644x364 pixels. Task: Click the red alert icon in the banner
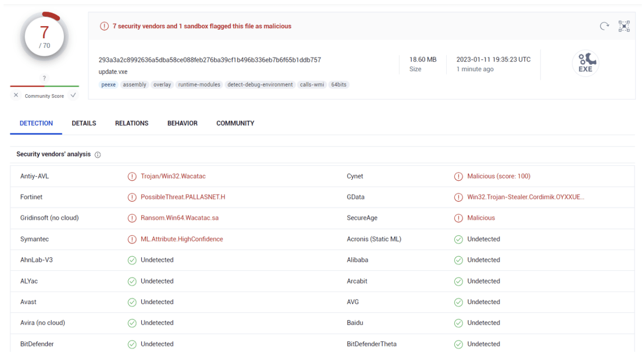(104, 26)
